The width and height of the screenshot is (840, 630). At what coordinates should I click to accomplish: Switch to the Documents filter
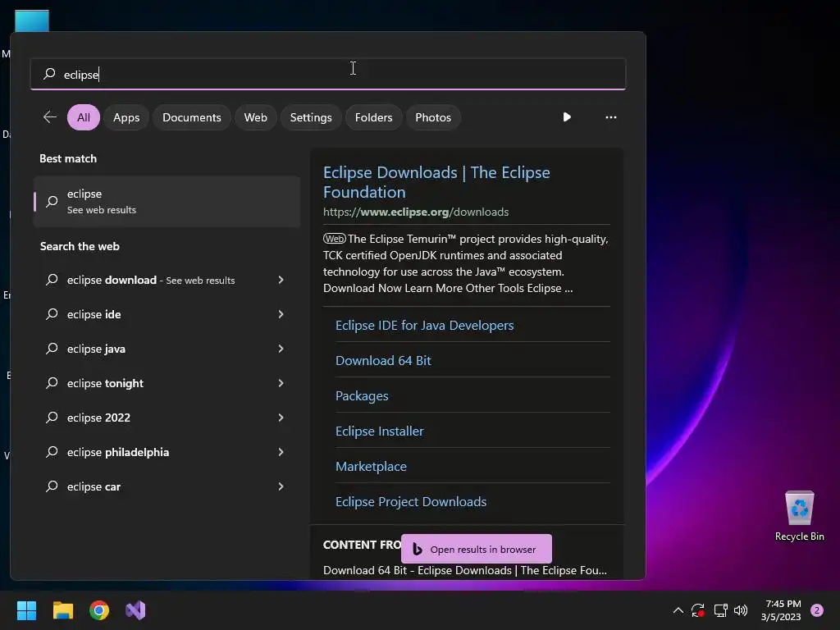pos(192,117)
